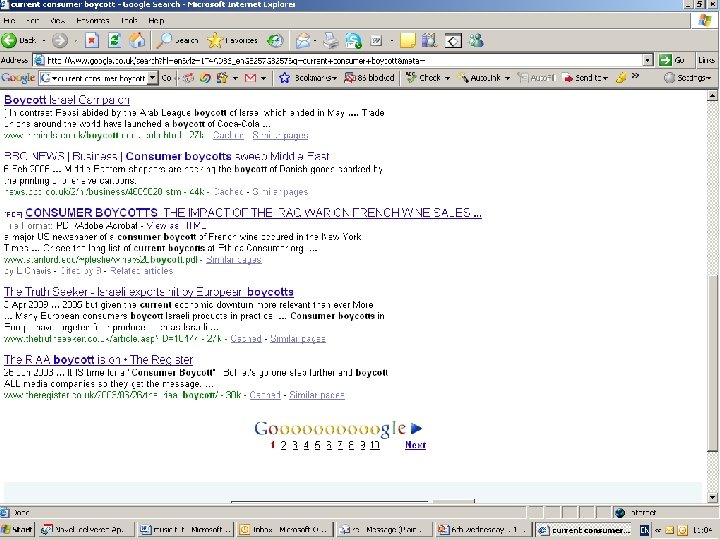Image resolution: width=720 pixels, height=540 pixels.
Task: Click the Discuss document icon
Action: tap(376, 40)
